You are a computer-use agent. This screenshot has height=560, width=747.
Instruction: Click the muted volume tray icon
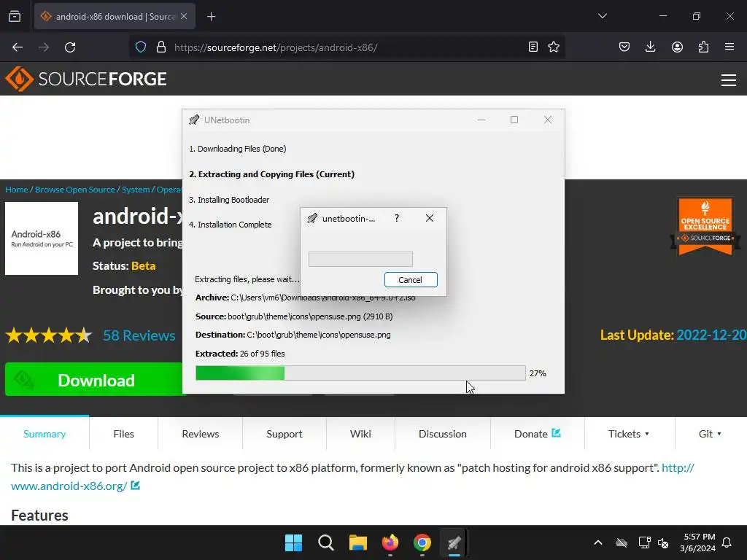(662, 542)
